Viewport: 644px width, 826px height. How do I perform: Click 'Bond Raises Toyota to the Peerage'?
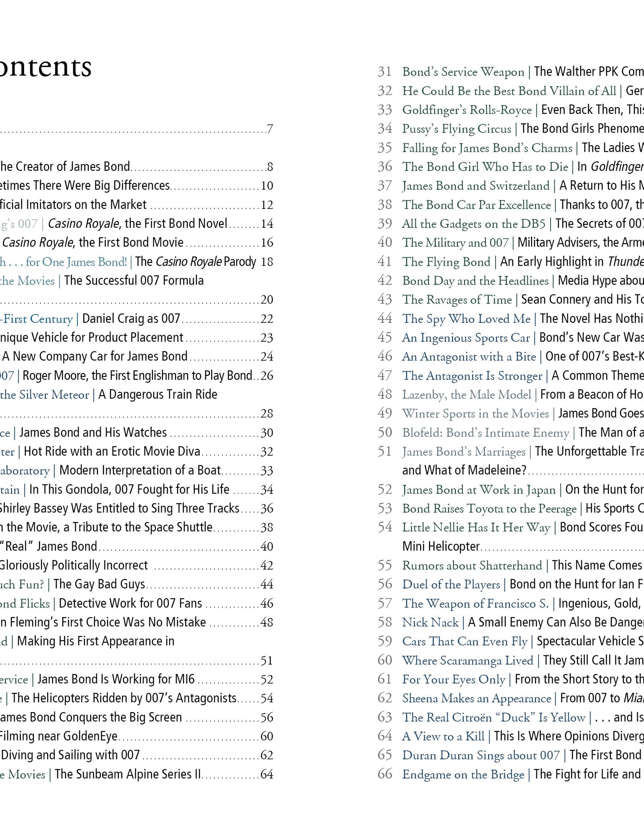(489, 509)
